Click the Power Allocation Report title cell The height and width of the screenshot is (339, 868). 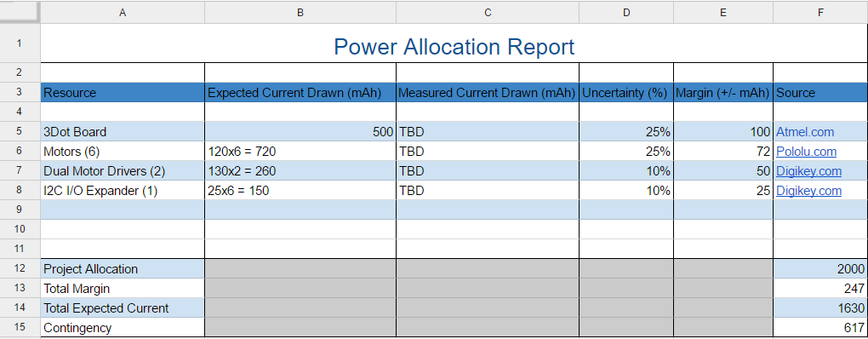[454, 43]
